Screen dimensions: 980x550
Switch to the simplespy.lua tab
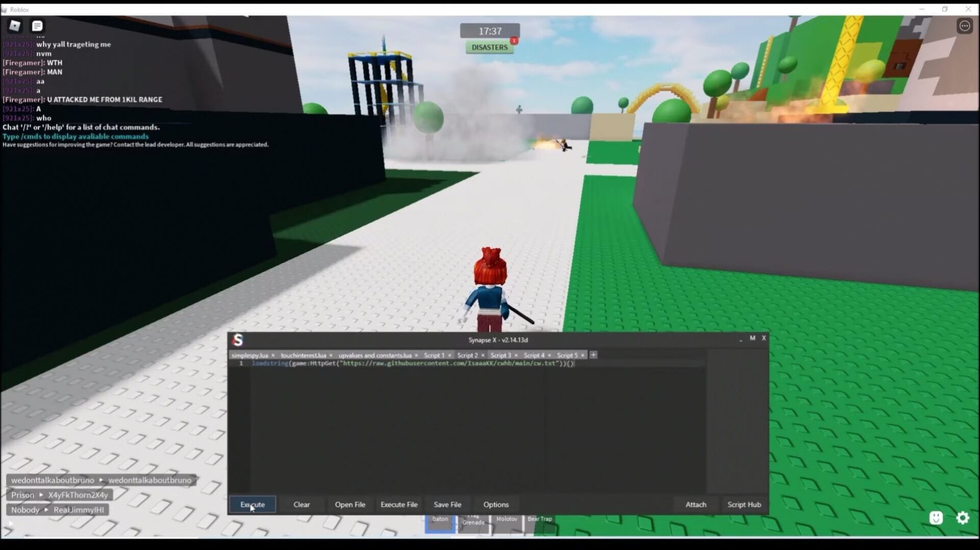click(250, 355)
